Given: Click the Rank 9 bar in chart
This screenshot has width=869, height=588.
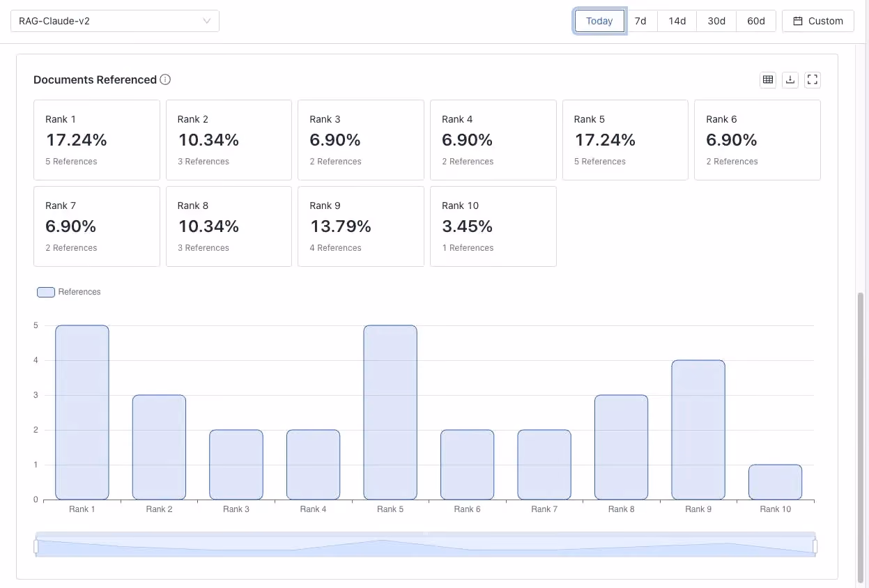Looking at the screenshot, I should [x=698, y=430].
